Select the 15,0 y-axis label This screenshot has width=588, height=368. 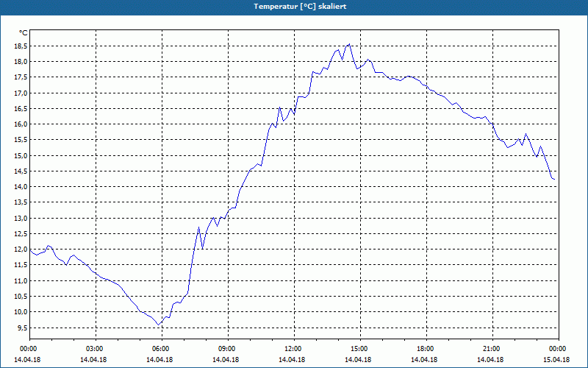coord(21,156)
